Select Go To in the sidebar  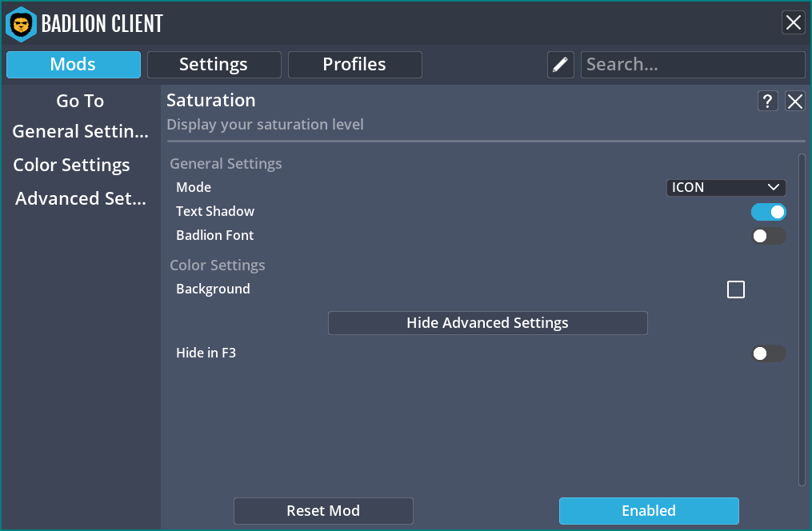[x=79, y=101]
